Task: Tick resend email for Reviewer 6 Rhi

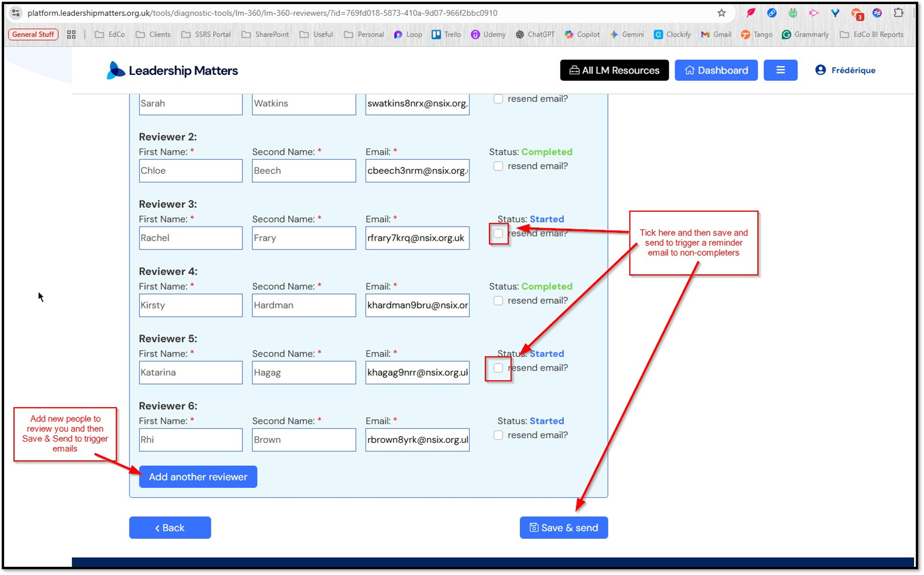Action: pos(498,436)
